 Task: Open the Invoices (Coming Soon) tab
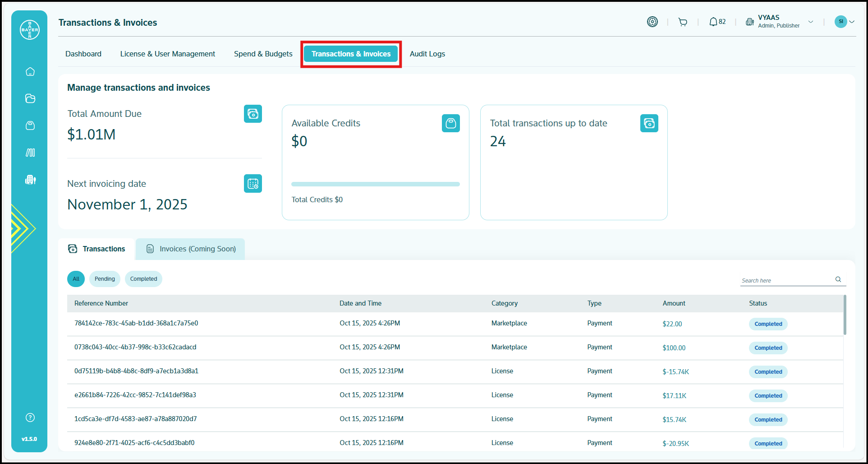[191, 249]
